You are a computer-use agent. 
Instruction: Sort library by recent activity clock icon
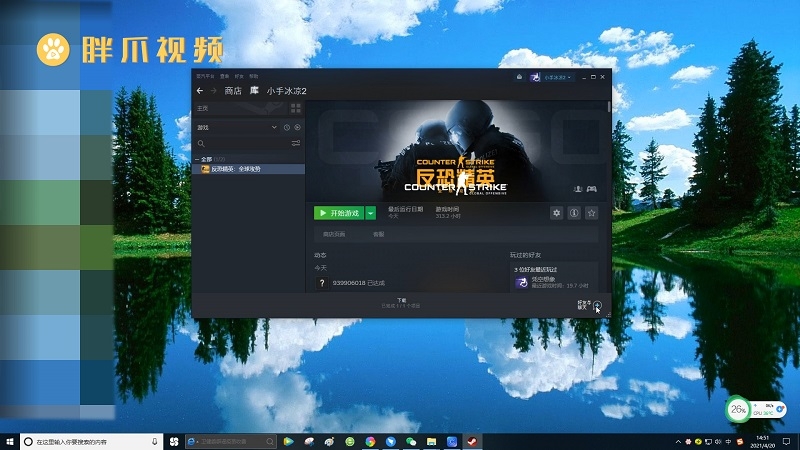tap(287, 127)
